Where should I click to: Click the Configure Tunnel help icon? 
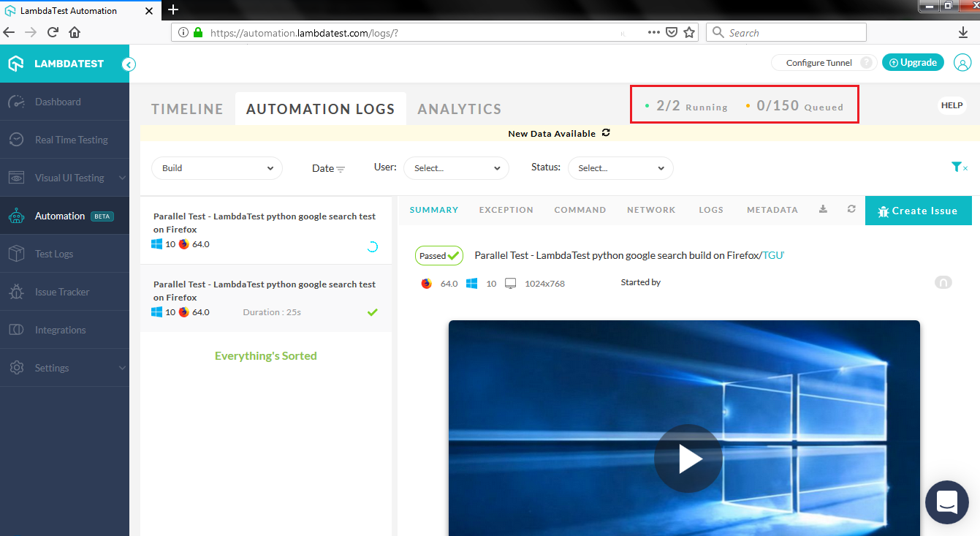click(x=866, y=63)
